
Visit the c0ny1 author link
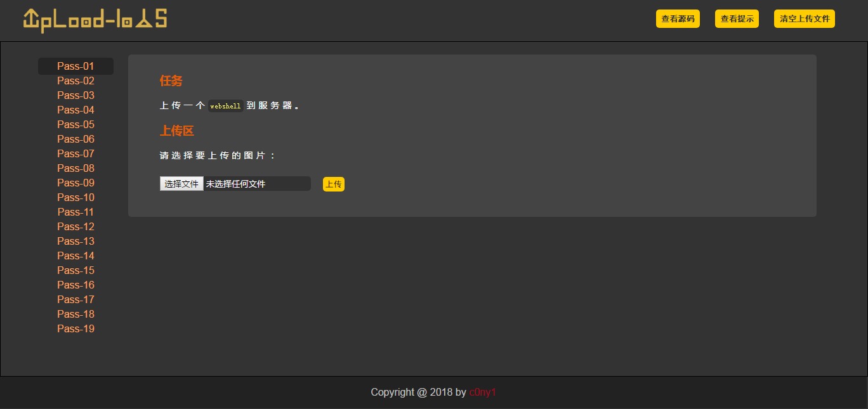pos(483,393)
